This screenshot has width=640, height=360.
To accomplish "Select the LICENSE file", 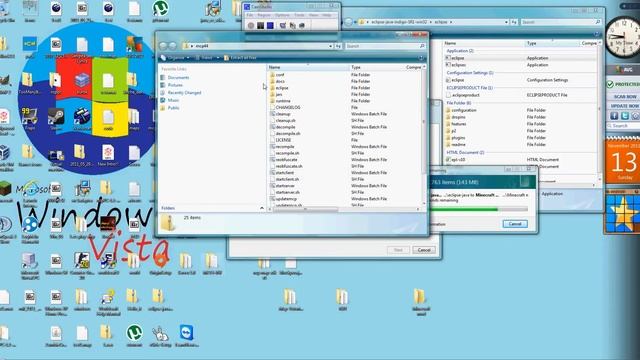I will pos(281,140).
